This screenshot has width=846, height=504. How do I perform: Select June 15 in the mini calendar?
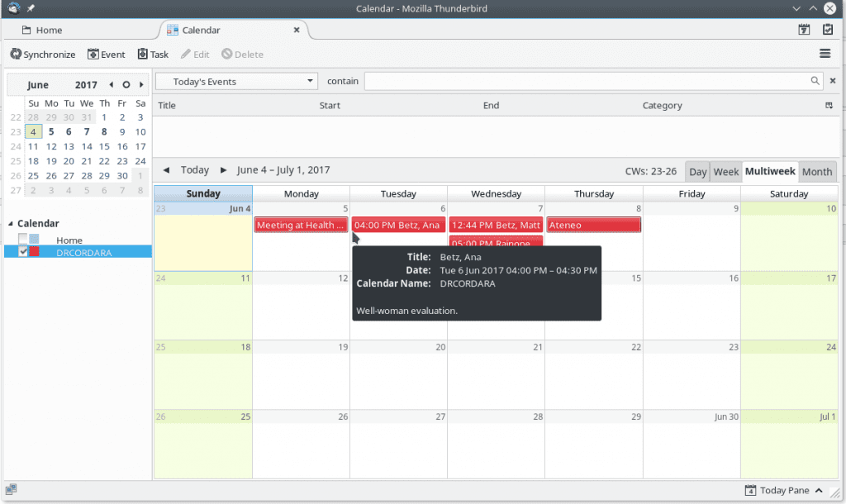[x=104, y=146]
